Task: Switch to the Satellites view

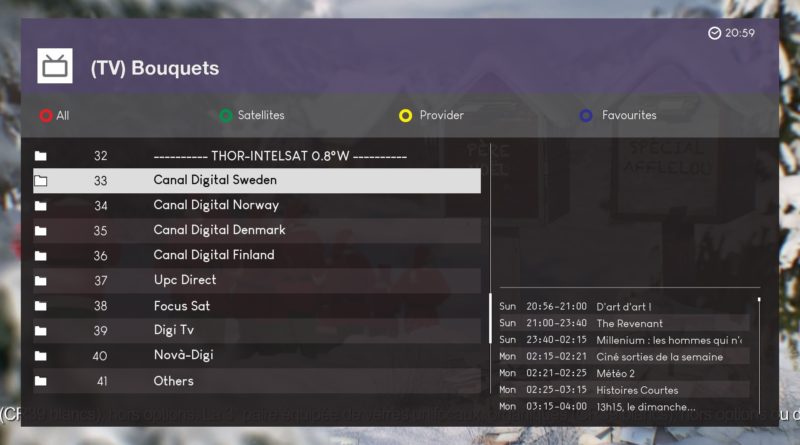Action: (x=261, y=115)
